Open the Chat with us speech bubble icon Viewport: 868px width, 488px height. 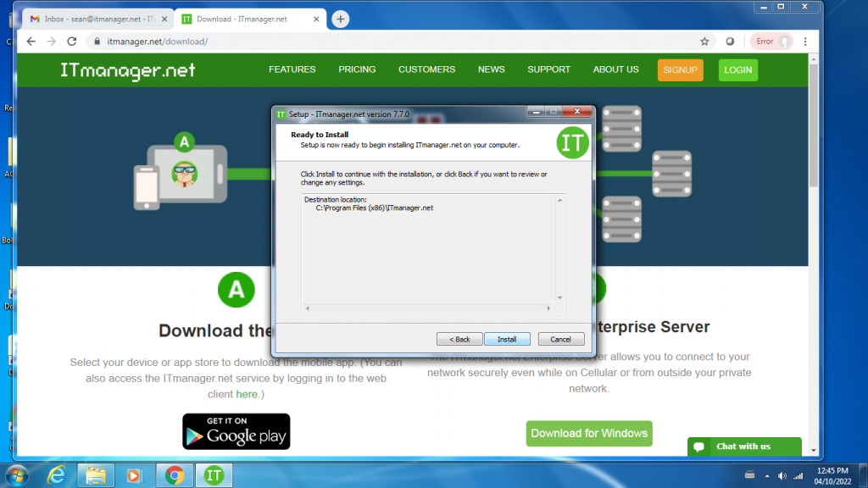pos(698,446)
